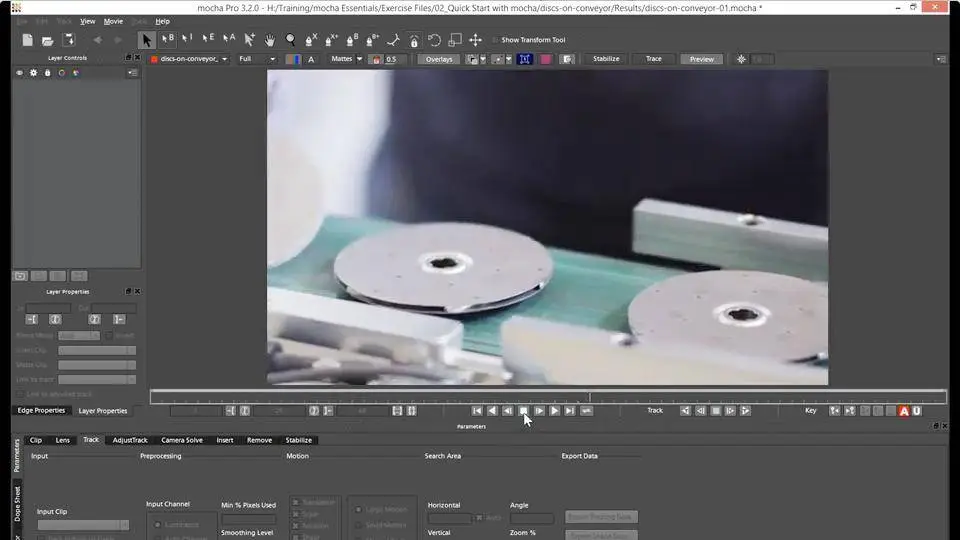Toggle the Trace view button
This screenshot has width=960, height=540.
(654, 59)
